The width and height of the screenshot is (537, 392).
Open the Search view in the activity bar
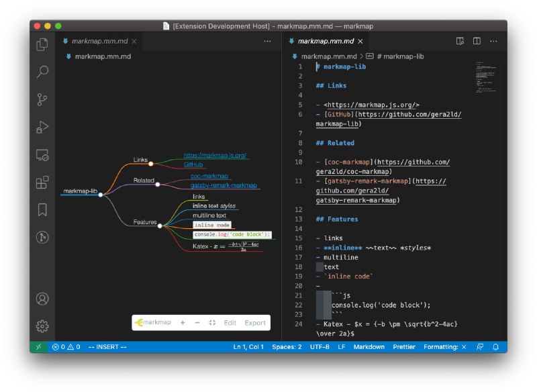[x=42, y=72]
